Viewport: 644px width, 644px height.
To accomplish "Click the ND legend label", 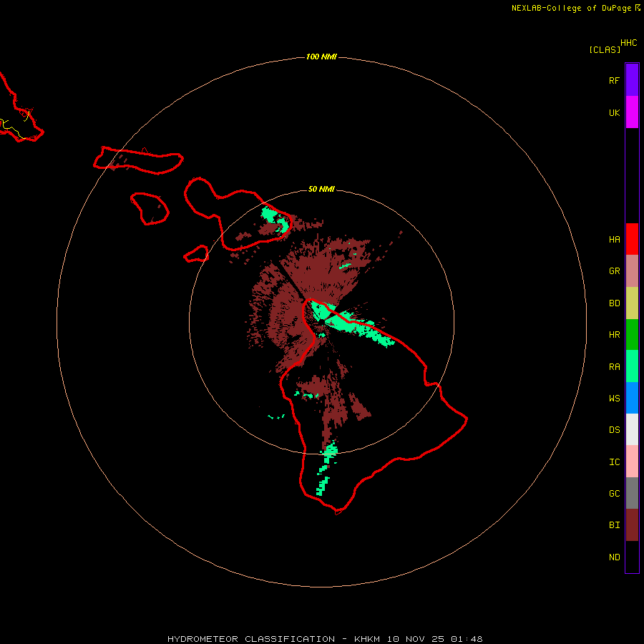I will click(x=614, y=557).
